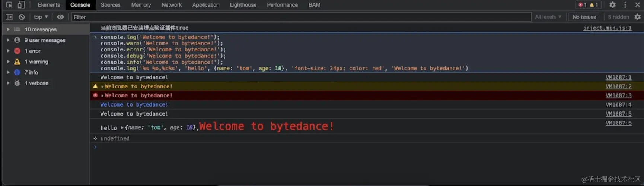
Task: Click the warning icon on yellow log row
Action: click(x=95, y=86)
